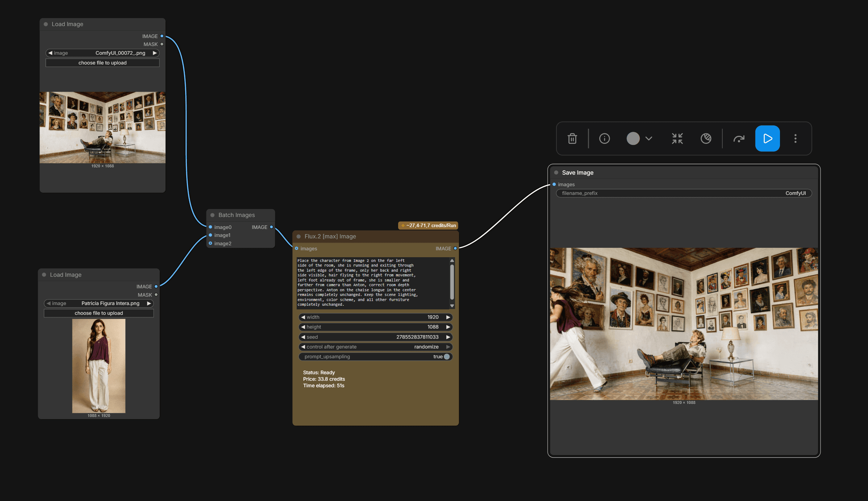Click the credits per run badge icon
Image resolution: width=868 pixels, height=501 pixels.
403,225
